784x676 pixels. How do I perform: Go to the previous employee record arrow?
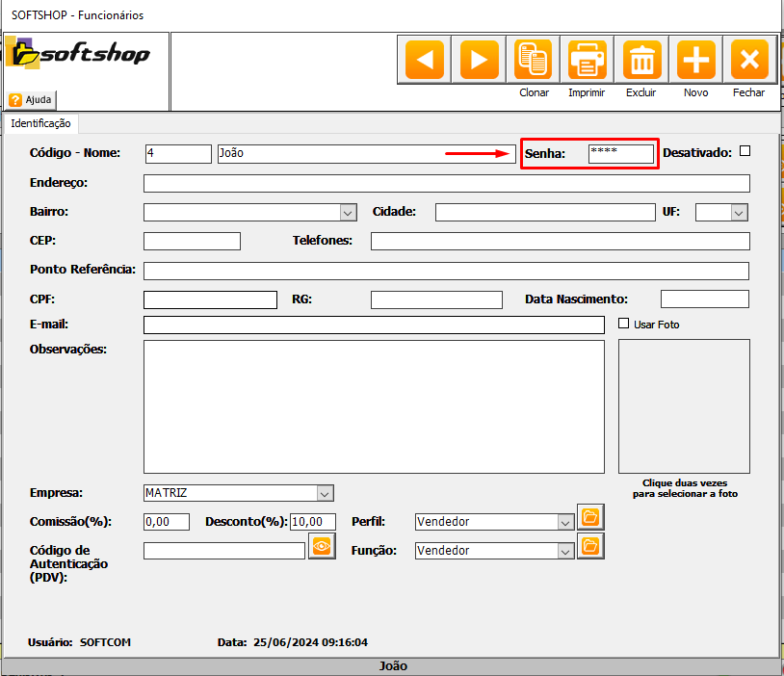tap(425, 61)
